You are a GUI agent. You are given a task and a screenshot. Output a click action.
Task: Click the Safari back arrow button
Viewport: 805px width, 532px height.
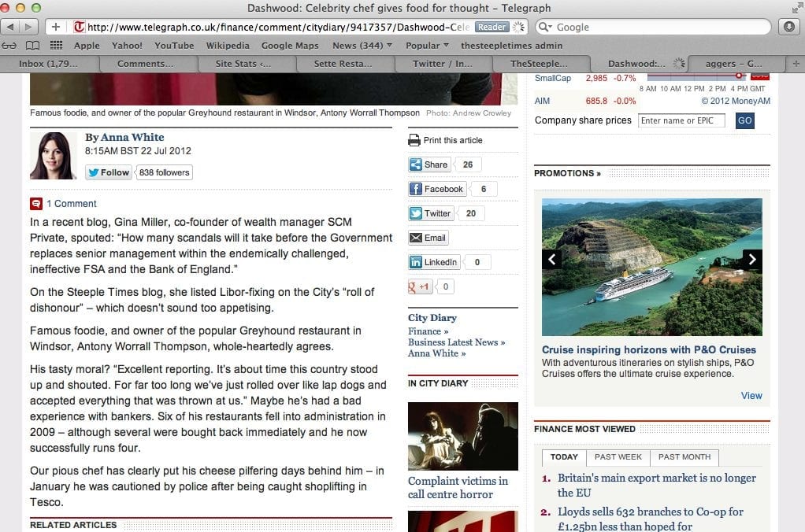pyautogui.click(x=10, y=27)
